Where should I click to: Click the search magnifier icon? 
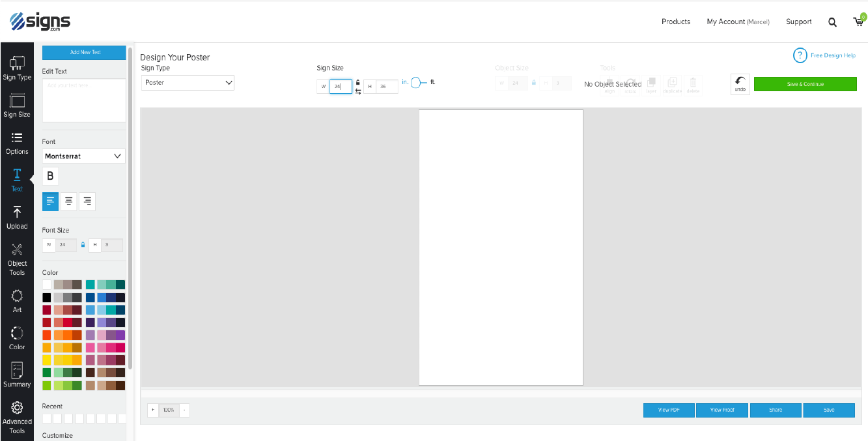pyautogui.click(x=832, y=22)
